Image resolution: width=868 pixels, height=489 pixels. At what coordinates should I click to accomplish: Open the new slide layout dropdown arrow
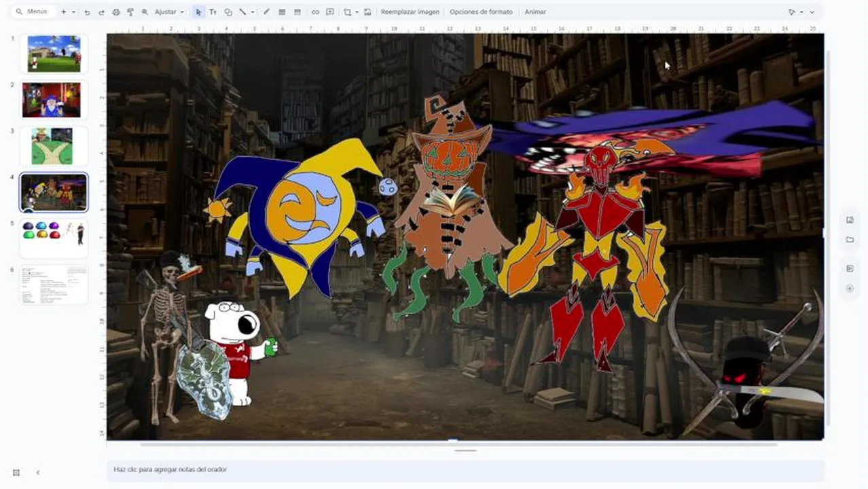(73, 12)
